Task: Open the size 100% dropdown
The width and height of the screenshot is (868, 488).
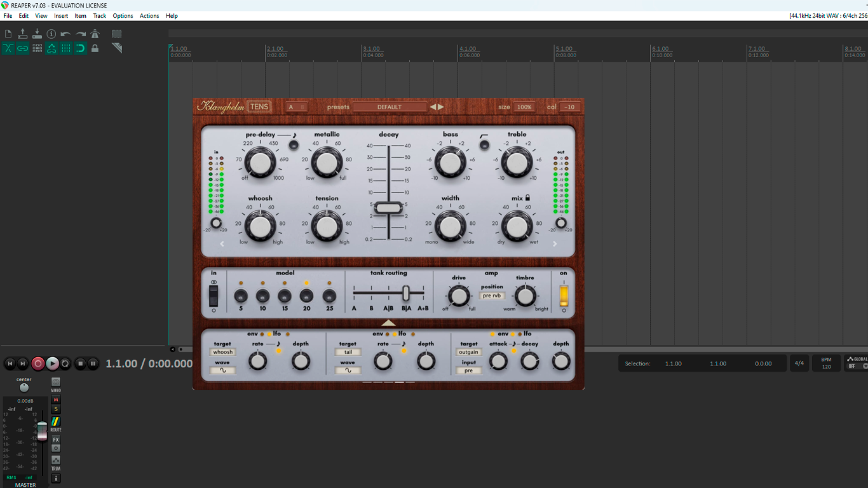Action: (524, 107)
